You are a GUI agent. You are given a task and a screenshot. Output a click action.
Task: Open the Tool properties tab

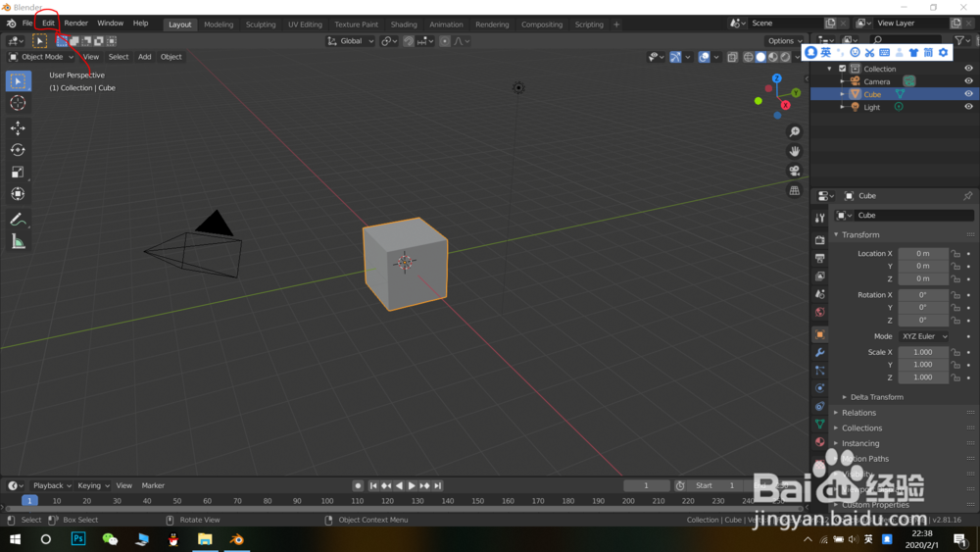pos(820,218)
